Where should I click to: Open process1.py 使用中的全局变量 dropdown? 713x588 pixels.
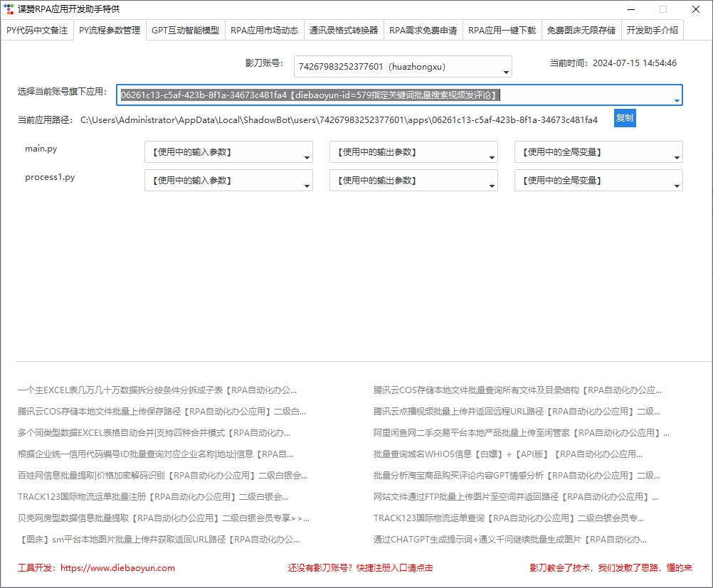click(x=598, y=181)
